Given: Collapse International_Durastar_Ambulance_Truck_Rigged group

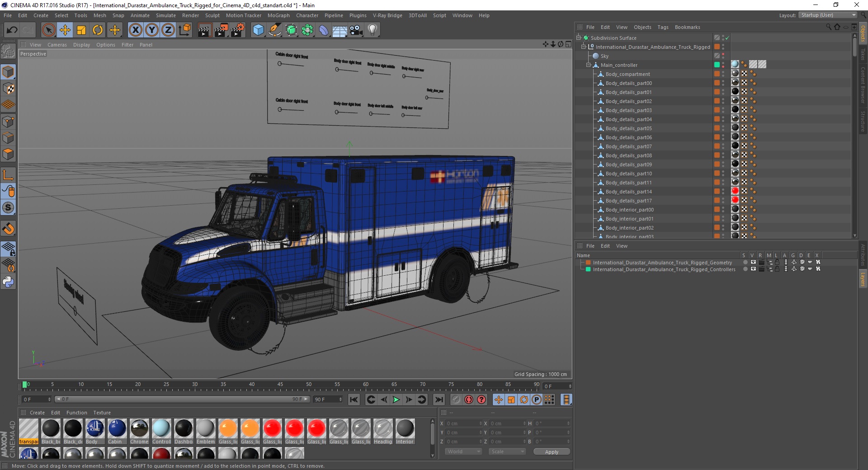Looking at the screenshot, I should (x=583, y=47).
